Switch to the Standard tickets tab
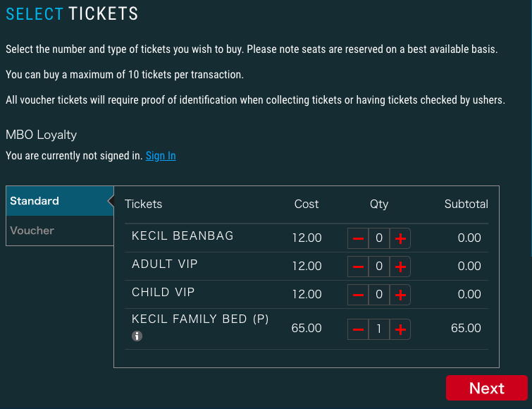This screenshot has width=532, height=409. point(59,201)
